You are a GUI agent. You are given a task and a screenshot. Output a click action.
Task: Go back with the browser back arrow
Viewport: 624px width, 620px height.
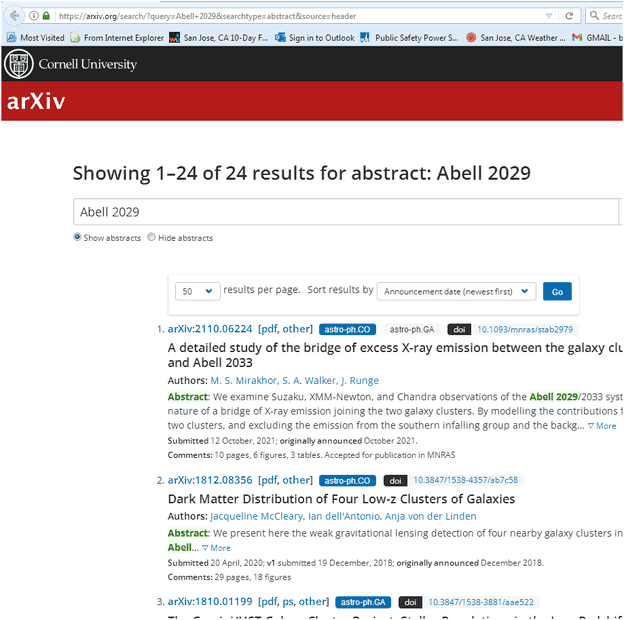(14, 16)
